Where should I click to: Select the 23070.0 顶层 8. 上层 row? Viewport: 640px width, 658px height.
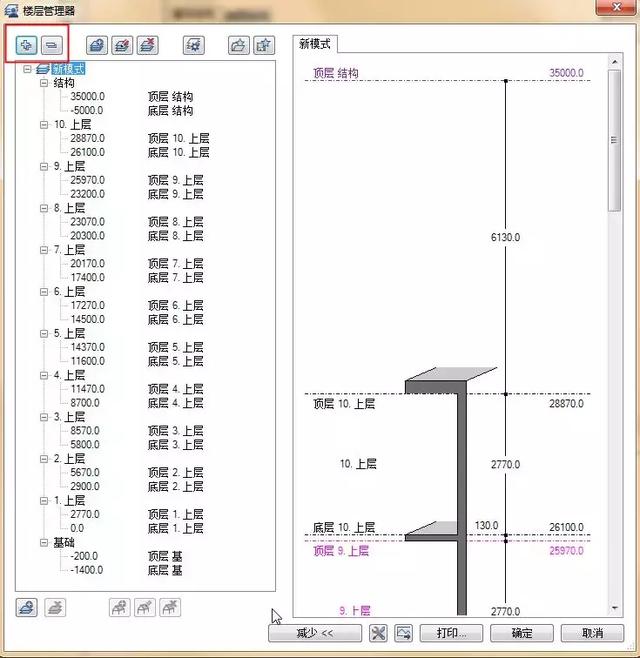coord(137,222)
